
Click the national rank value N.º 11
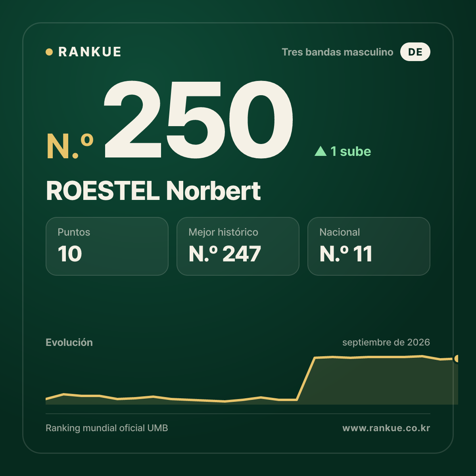346,254
